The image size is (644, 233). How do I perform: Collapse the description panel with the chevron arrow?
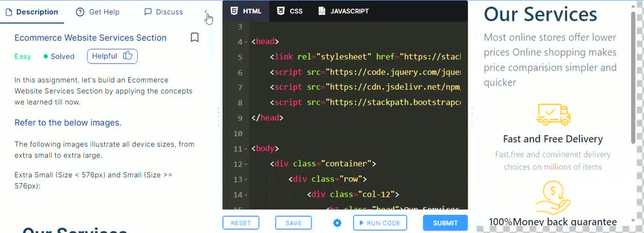pyautogui.click(x=206, y=12)
